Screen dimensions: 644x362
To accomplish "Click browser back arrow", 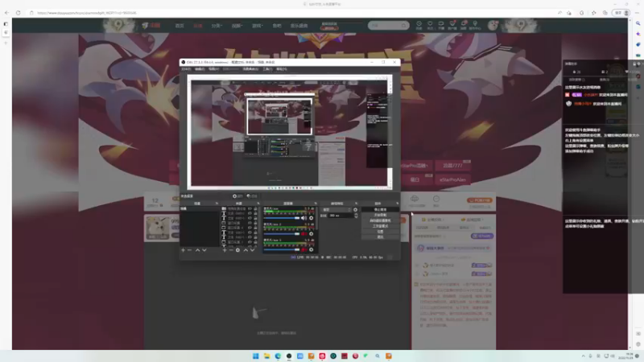I will pos(6,13).
